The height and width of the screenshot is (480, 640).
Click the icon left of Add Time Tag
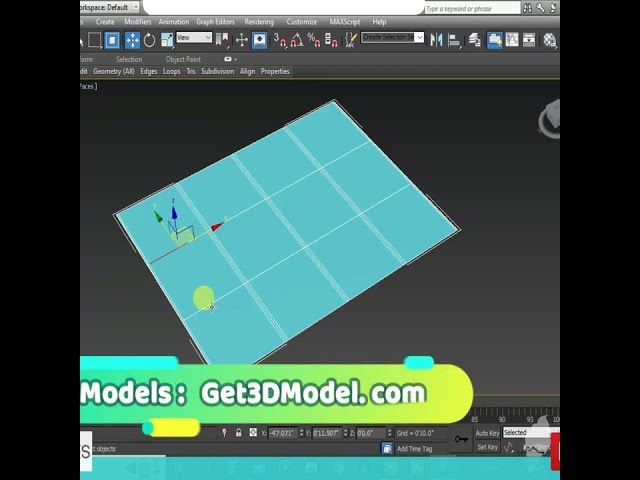coord(387,448)
